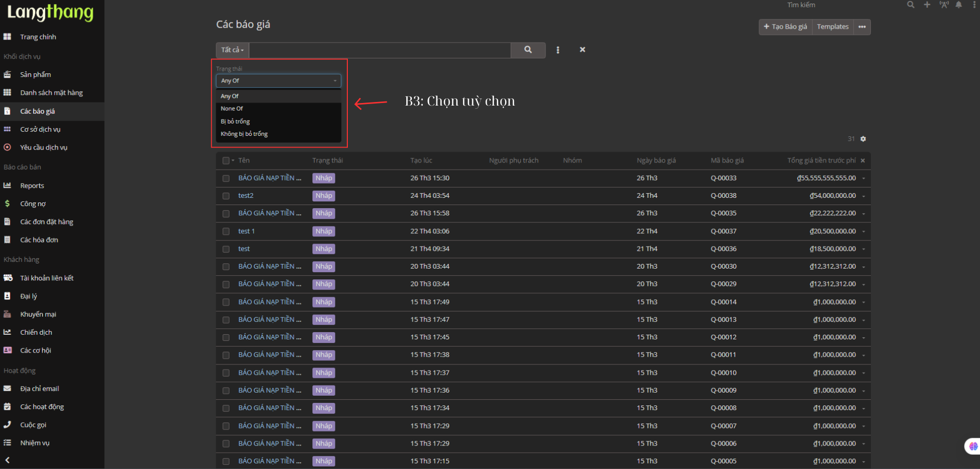Image resolution: width=980 pixels, height=469 pixels.
Task: Choose None Of from the dropdown list
Action: coord(232,109)
